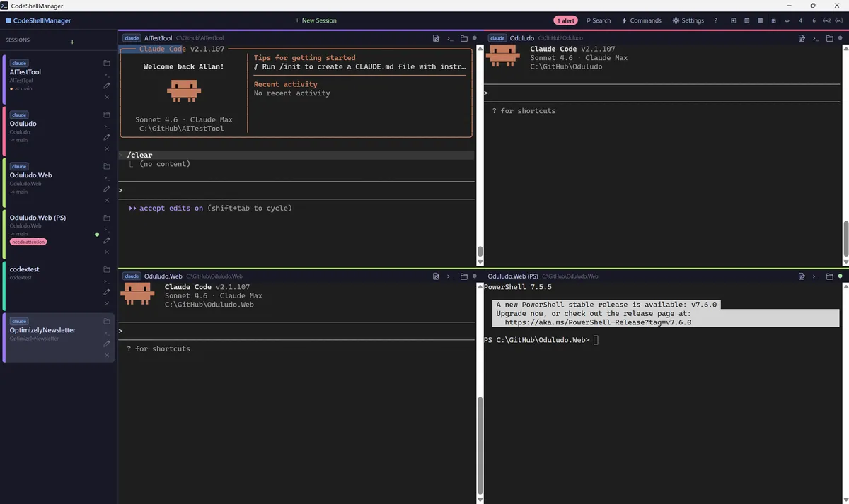Viewport: 849px width, 504px height.
Task: Select the 6x2 layout option
Action: click(x=826, y=20)
